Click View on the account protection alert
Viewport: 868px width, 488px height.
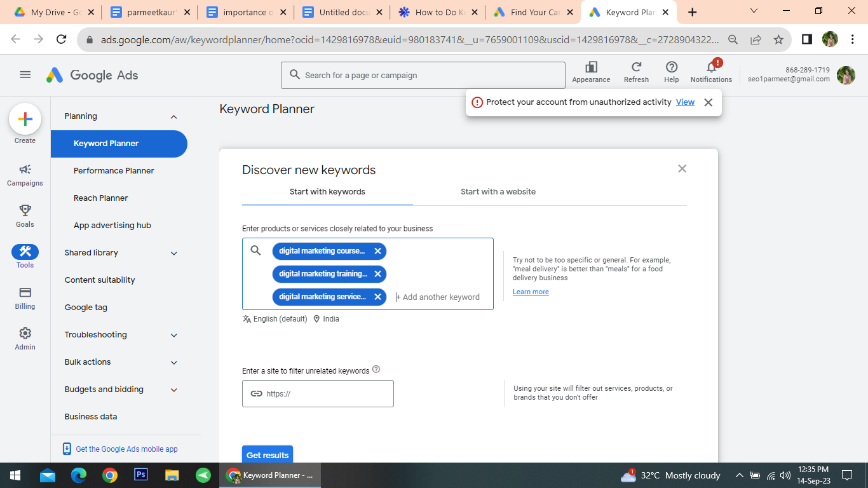click(685, 102)
